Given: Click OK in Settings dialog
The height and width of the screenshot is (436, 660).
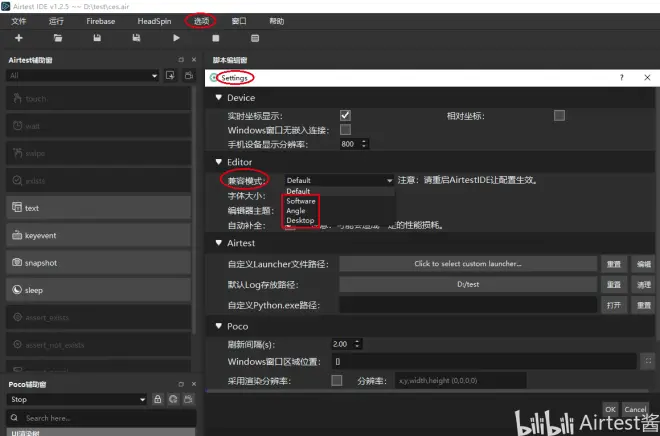Looking at the screenshot, I should (x=610, y=409).
